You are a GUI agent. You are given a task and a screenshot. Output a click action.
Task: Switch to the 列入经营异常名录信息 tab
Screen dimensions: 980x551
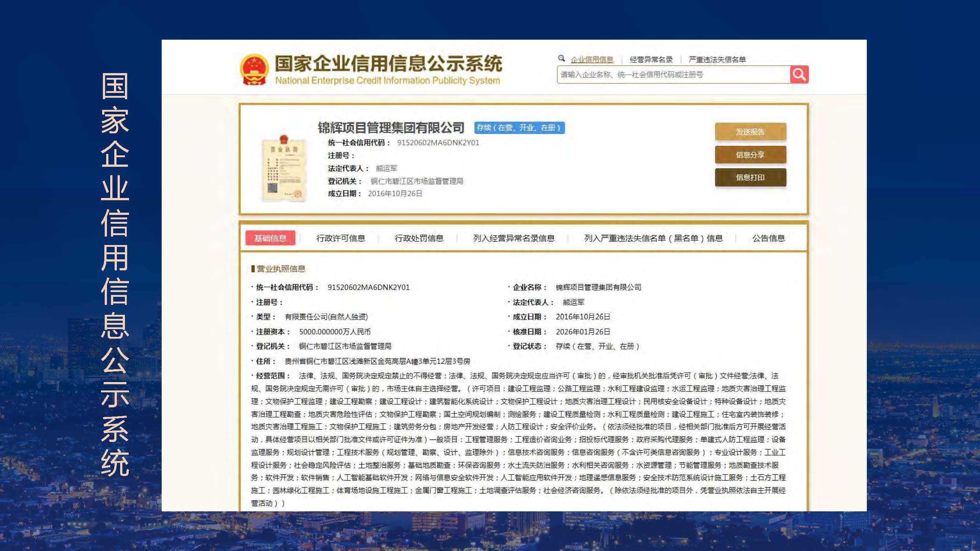tap(514, 238)
